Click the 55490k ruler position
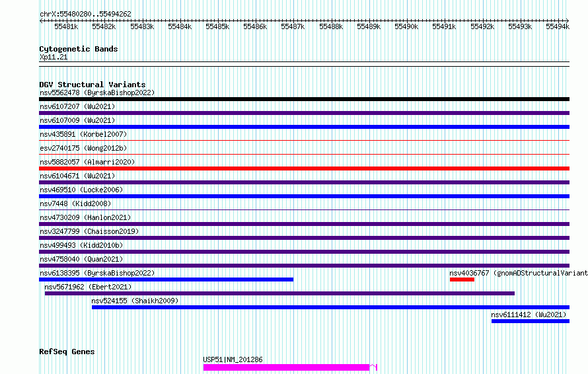Screen dimensions: 588x374 pyautogui.click(x=406, y=26)
